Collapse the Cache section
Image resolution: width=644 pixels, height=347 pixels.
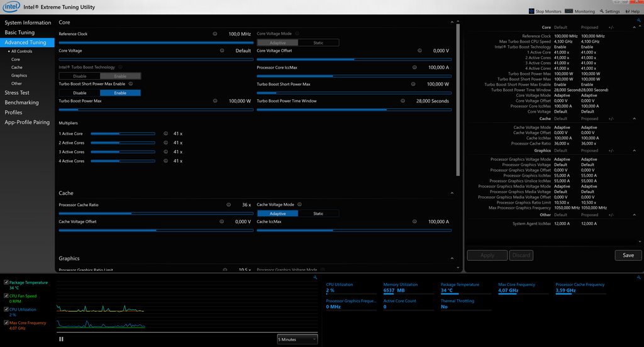click(x=452, y=193)
